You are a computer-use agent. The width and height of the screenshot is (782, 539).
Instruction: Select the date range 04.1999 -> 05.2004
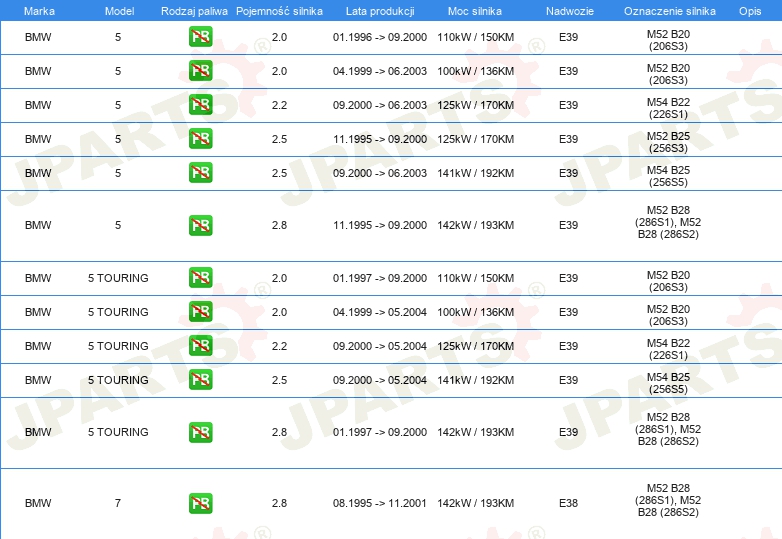click(x=380, y=312)
